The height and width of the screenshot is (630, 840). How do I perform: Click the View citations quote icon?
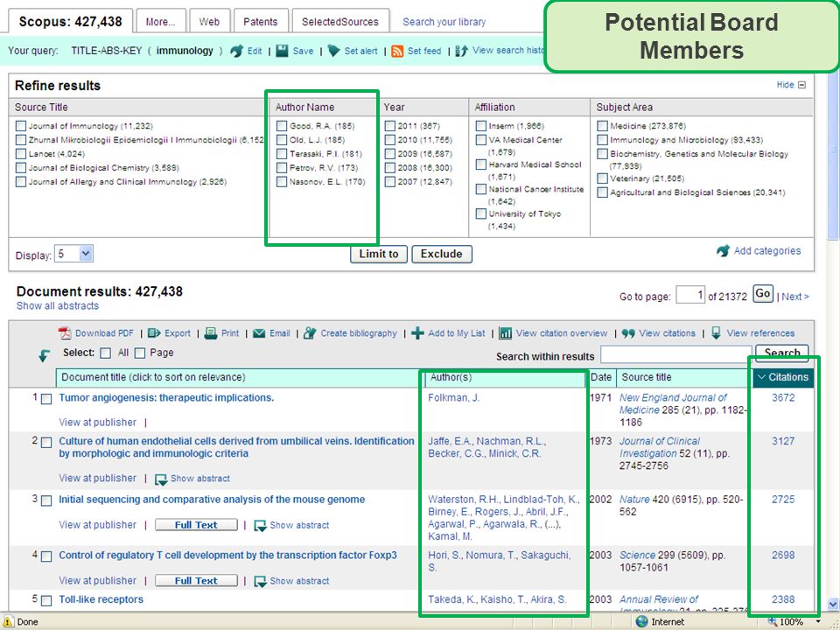628,333
